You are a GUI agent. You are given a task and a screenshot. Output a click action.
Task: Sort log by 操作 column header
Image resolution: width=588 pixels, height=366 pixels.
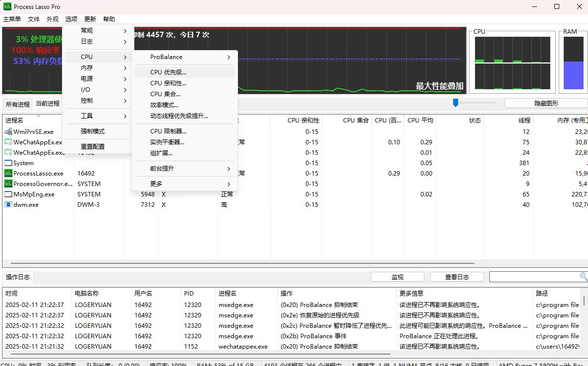(x=337, y=293)
